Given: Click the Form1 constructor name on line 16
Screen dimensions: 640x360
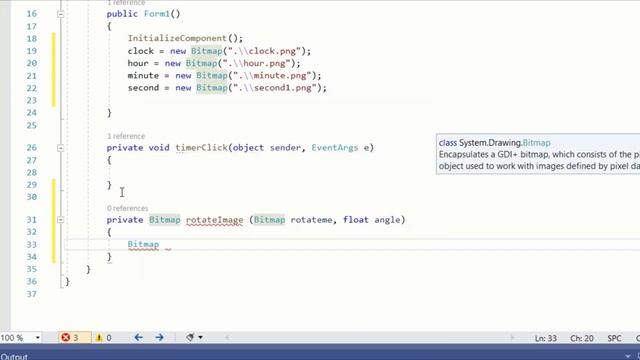Looking at the screenshot, I should click(157, 14).
